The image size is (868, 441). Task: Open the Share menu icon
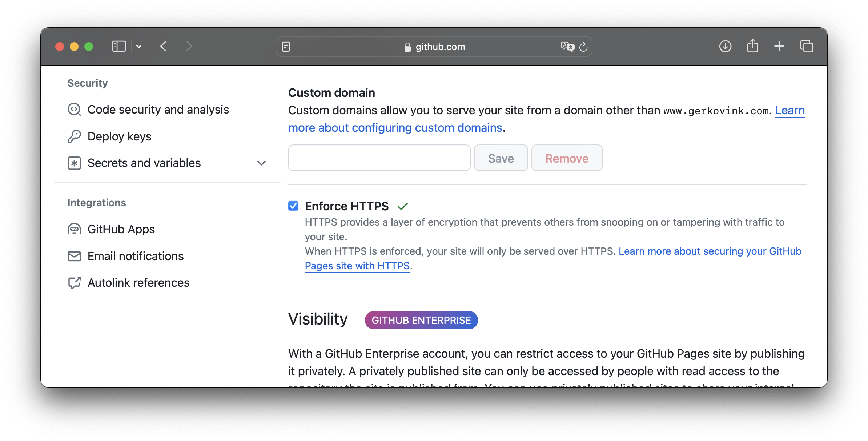pos(752,46)
